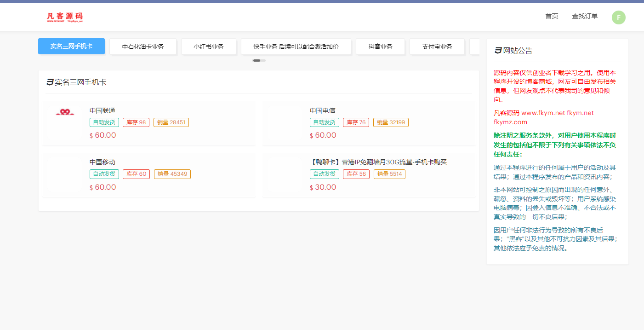Click the 中国联通 price $ 60.00

[x=103, y=135]
